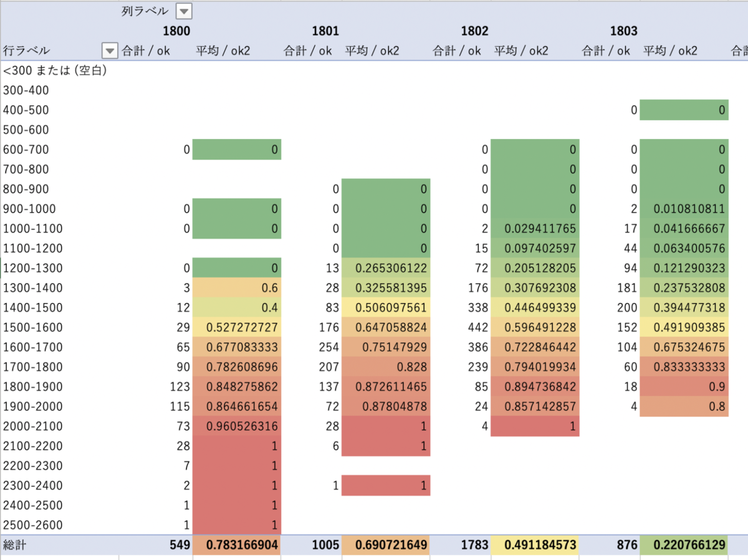Select the count cell 181
This screenshot has height=560, width=748.
click(628, 288)
